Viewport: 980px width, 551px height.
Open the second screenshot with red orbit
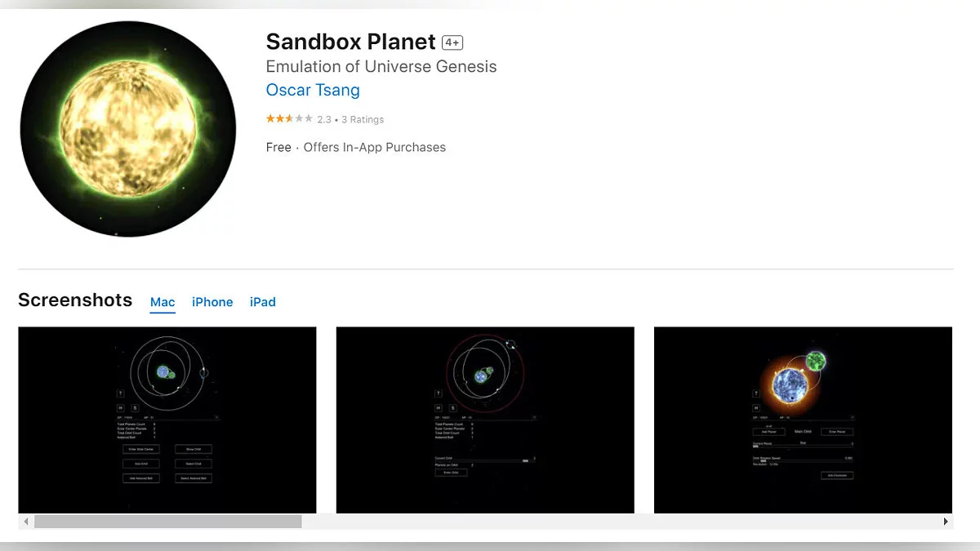pos(485,420)
